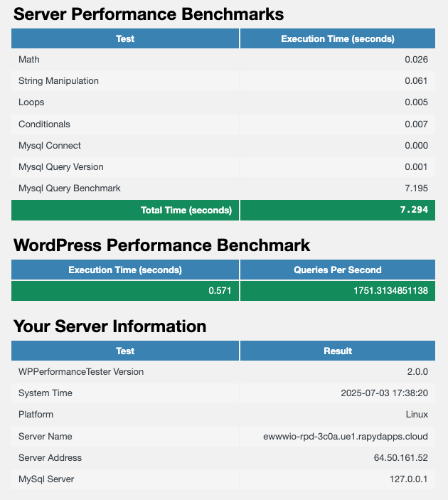Click the top 'Execution Time (seconds)' header above the Math row
Viewport: 448px width, 500px height.
338,38
